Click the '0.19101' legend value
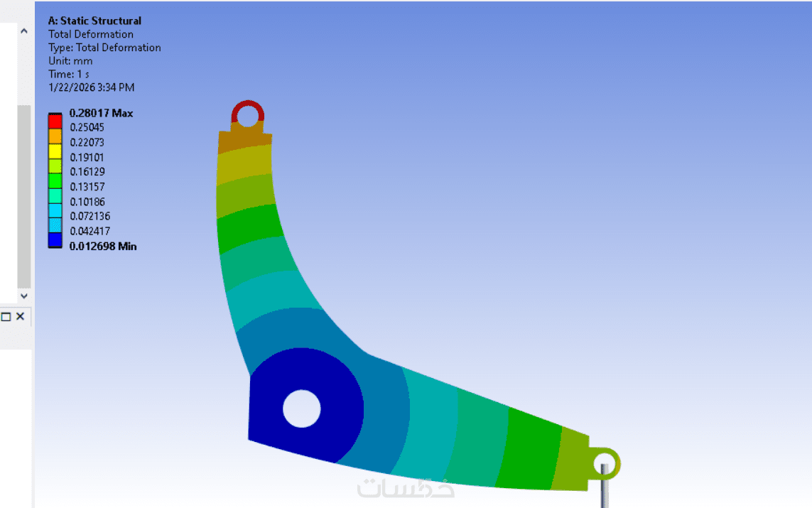 pos(87,158)
